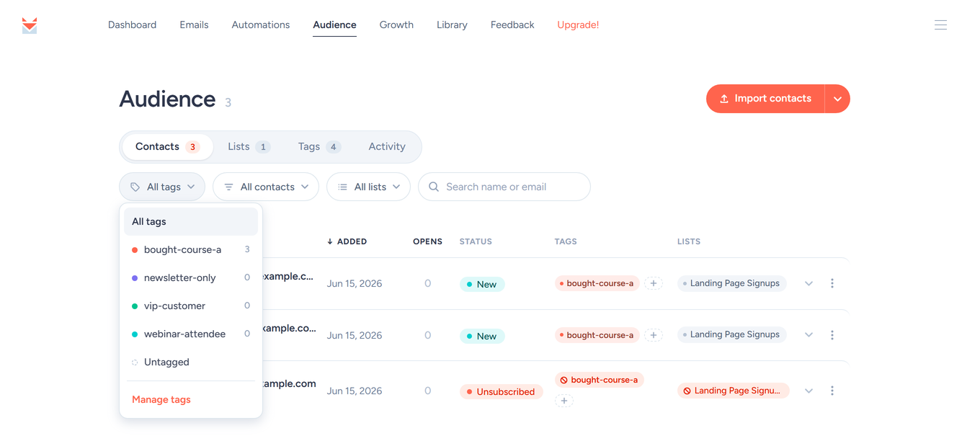Open three-dot menu for second contact row
Viewport: 980px width, 436px height.
click(x=832, y=335)
